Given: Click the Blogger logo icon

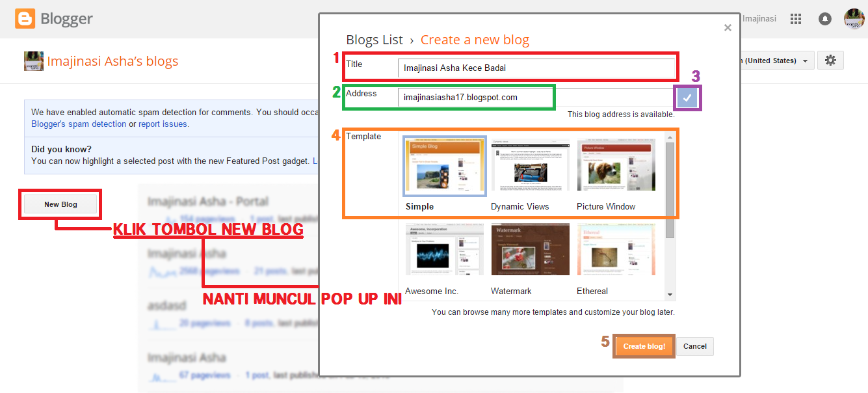Looking at the screenshot, I should click(24, 18).
